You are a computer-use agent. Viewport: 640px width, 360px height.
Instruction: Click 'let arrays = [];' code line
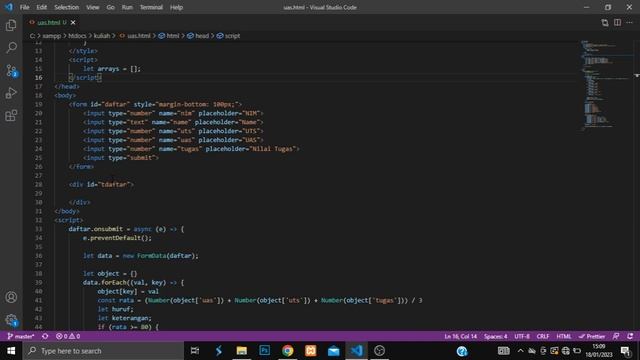pyautogui.click(x=112, y=69)
